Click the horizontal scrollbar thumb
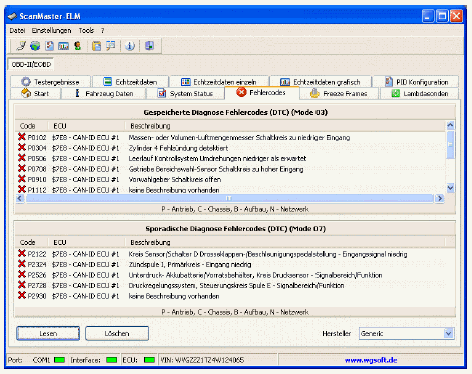This screenshot has width=472, height=374. click(229, 199)
